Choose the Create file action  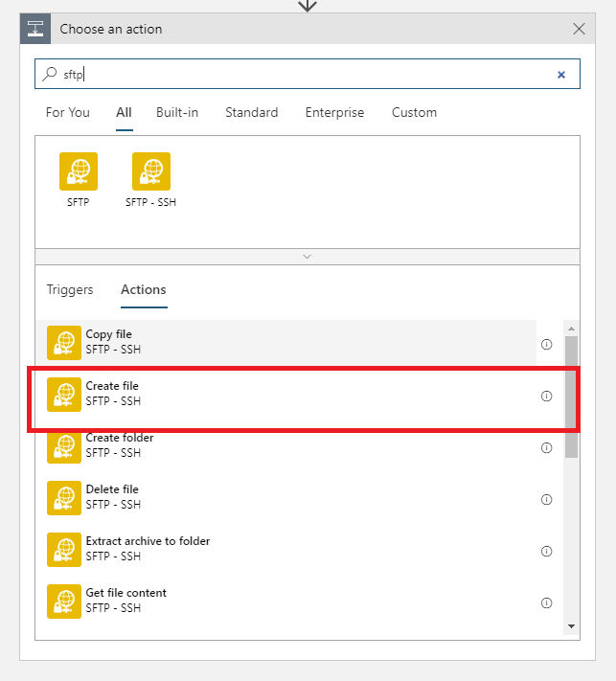point(286,397)
